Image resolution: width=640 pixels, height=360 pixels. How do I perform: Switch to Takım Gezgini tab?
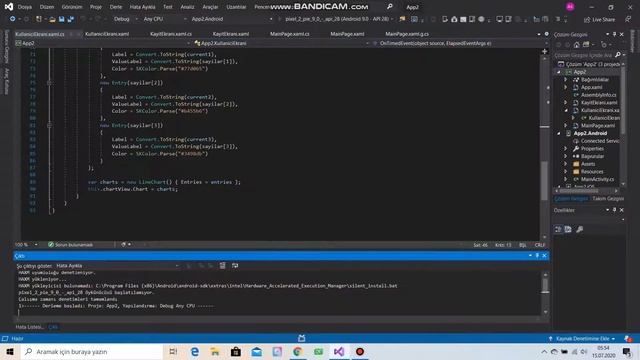[x=608, y=198]
